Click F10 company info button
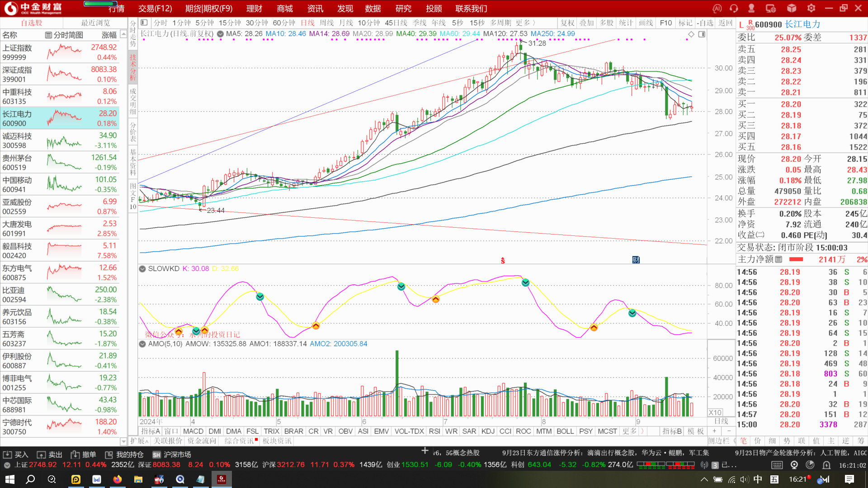This screenshot has height=488, width=868. point(665,23)
